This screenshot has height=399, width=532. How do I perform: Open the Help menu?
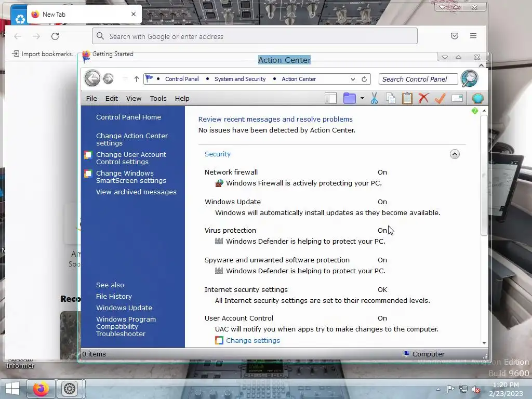(x=182, y=98)
